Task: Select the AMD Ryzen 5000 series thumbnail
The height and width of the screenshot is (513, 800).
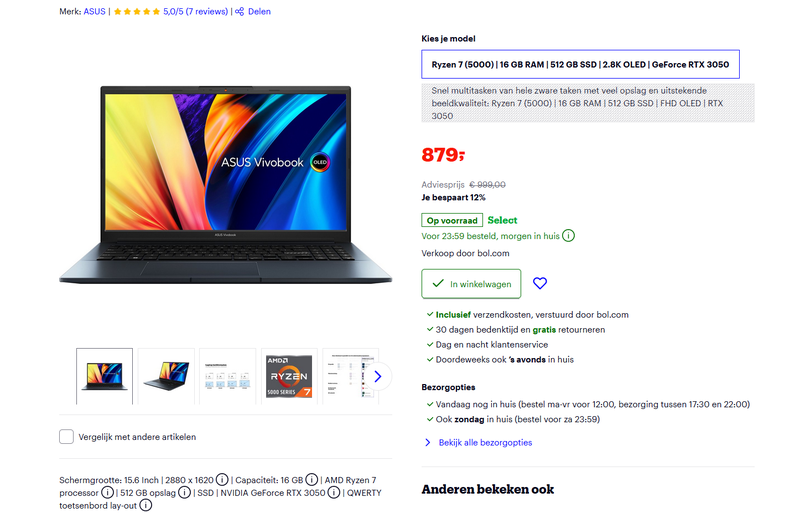Action: pos(289,377)
